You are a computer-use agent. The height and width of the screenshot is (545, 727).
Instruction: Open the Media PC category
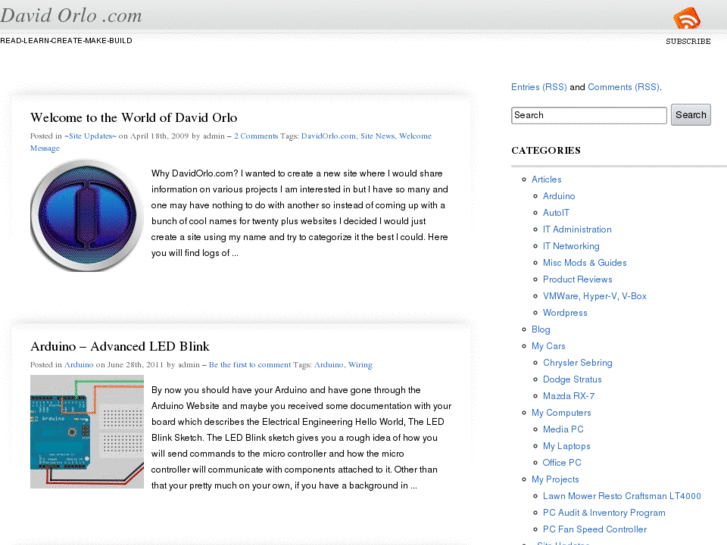pos(563,429)
